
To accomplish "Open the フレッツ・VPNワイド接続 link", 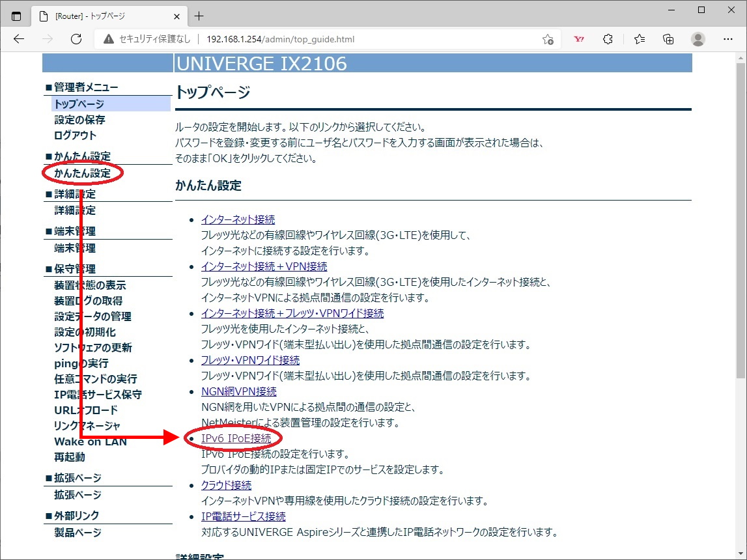I will coord(250,360).
